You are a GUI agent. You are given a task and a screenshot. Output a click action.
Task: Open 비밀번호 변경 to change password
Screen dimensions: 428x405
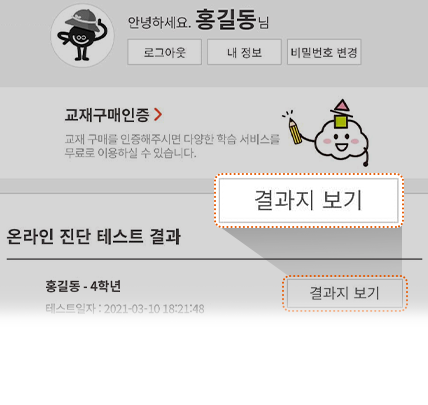(324, 52)
